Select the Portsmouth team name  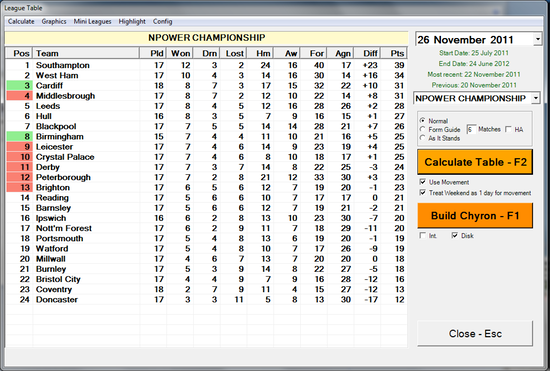[60, 238]
